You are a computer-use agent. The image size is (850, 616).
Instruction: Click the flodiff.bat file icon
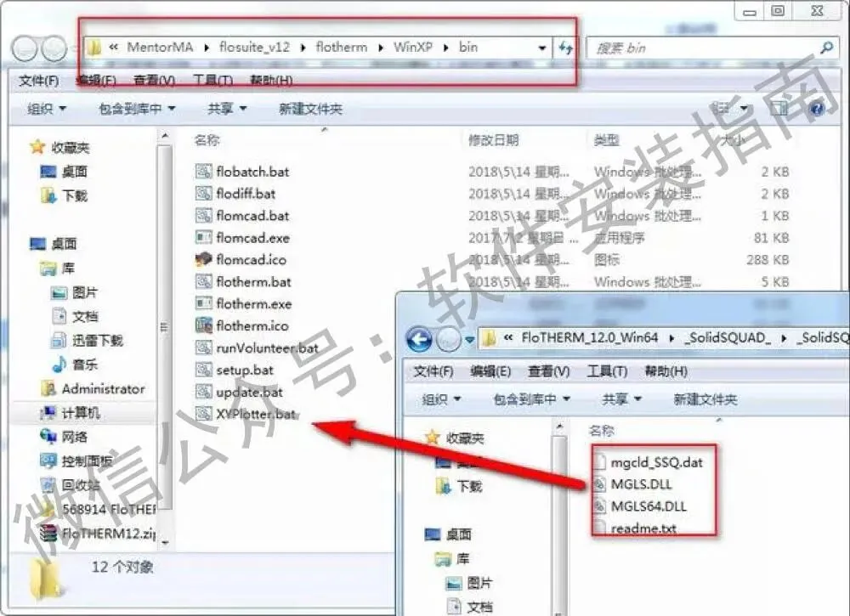[x=203, y=194]
